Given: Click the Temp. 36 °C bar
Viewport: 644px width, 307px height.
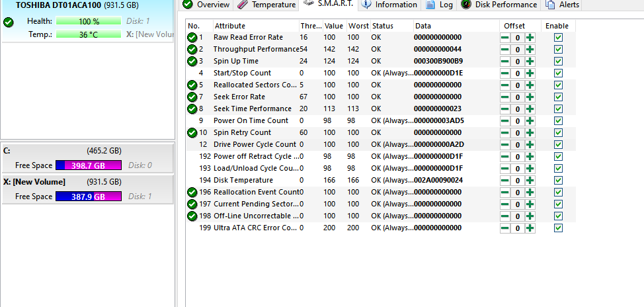Looking at the screenshot, I should coord(89,34).
